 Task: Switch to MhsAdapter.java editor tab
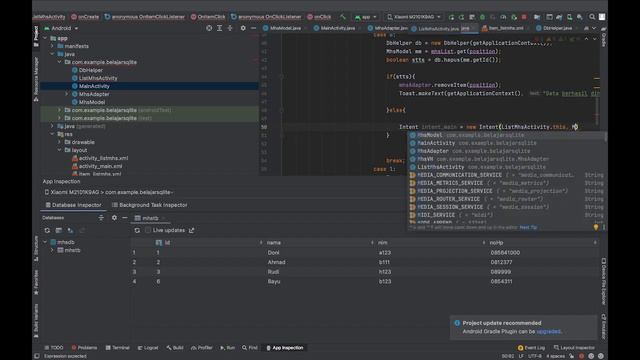pos(388,28)
